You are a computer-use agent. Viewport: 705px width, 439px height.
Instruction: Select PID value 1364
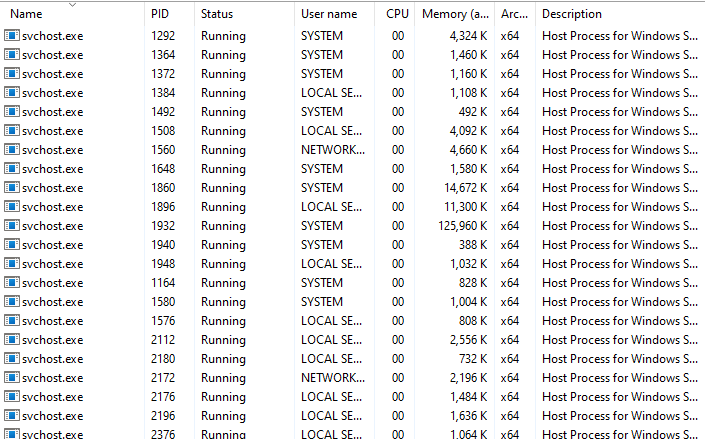tap(163, 54)
